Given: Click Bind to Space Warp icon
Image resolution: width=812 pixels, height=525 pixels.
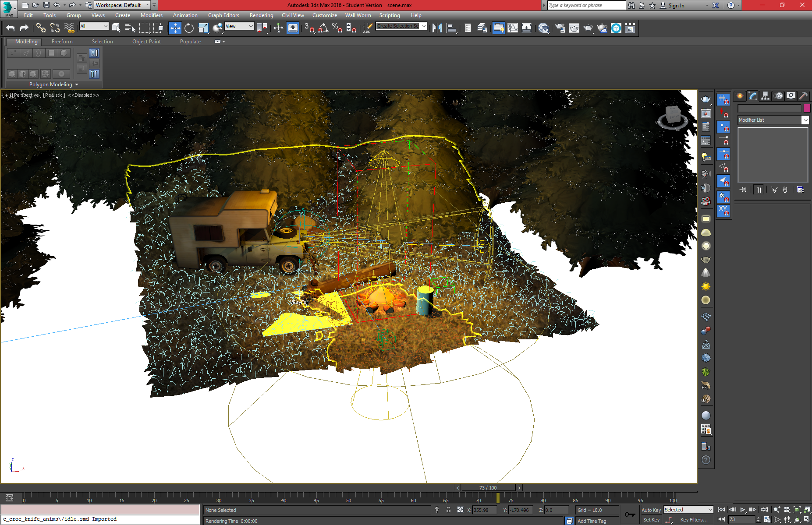Looking at the screenshot, I should click(69, 28).
